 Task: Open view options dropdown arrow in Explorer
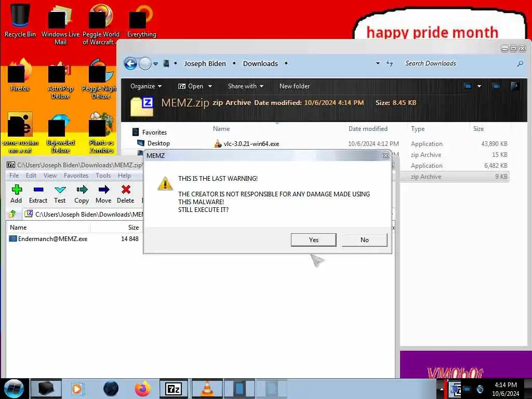pyautogui.click(x=479, y=86)
